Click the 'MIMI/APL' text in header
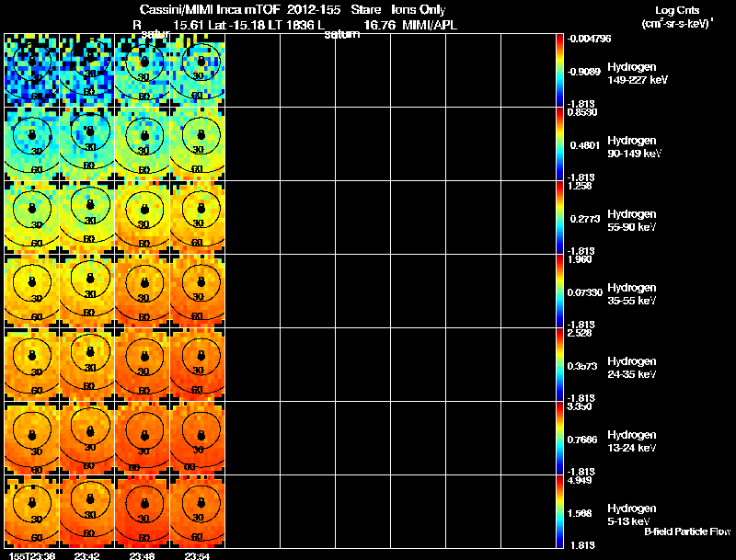This screenshot has height=560, width=736. [430, 25]
